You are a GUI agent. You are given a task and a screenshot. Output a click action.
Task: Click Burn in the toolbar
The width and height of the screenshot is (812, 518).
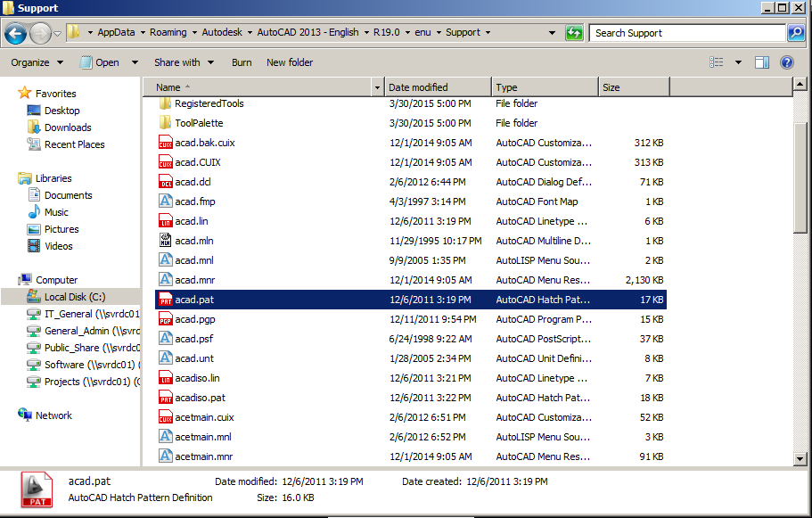[x=242, y=62]
